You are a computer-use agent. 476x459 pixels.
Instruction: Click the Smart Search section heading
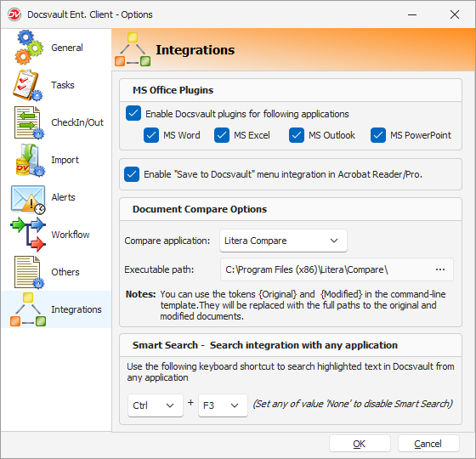point(265,345)
